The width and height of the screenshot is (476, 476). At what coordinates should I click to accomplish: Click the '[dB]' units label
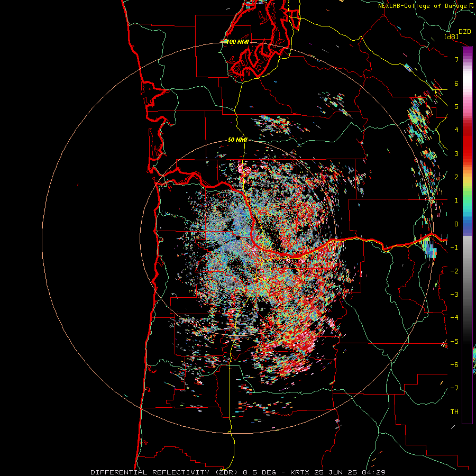(x=451, y=37)
